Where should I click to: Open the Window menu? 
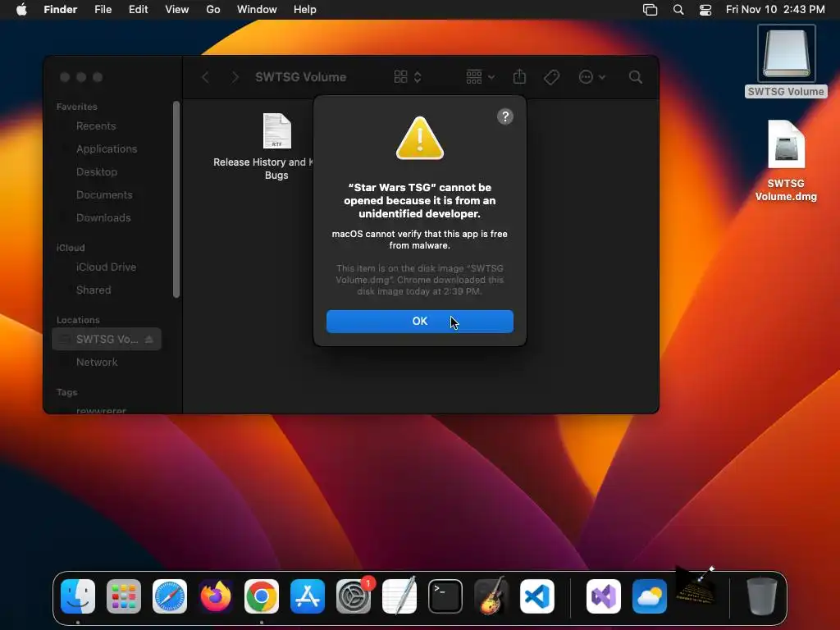(x=257, y=10)
